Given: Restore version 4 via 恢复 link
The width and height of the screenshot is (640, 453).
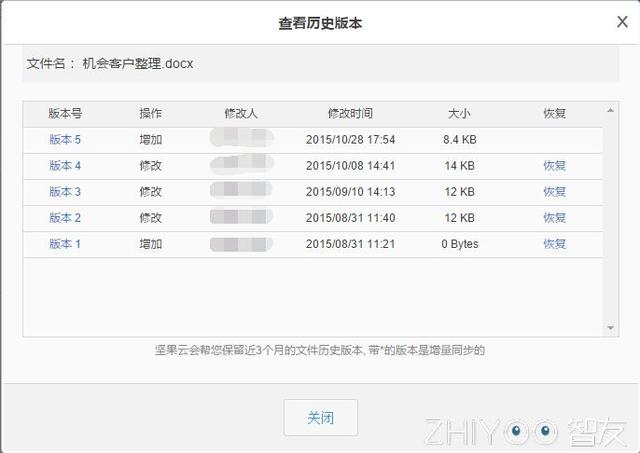Looking at the screenshot, I should 554,166.
